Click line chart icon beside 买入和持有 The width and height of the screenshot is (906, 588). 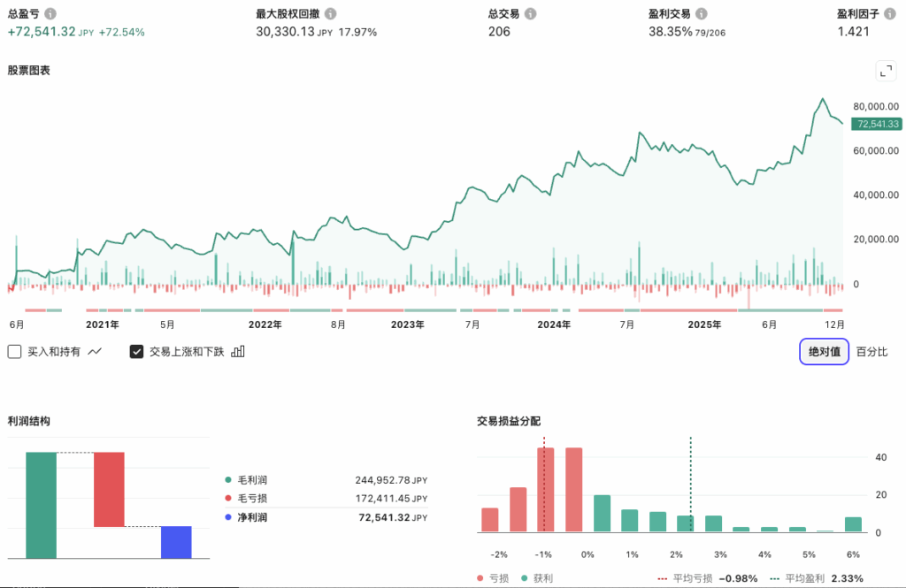96,351
